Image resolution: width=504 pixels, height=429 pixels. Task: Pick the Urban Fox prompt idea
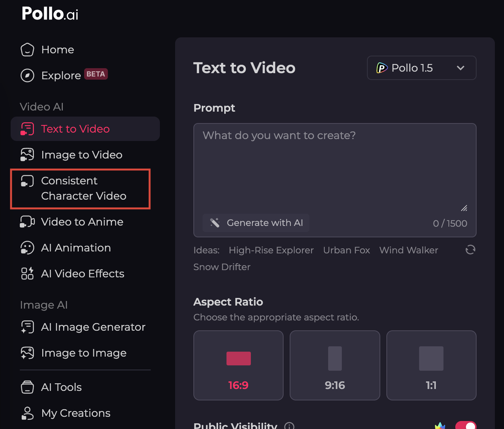(x=346, y=250)
